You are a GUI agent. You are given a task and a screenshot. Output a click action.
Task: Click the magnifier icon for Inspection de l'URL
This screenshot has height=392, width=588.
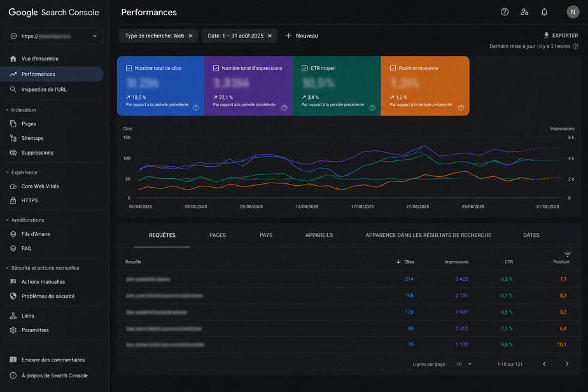click(x=13, y=89)
